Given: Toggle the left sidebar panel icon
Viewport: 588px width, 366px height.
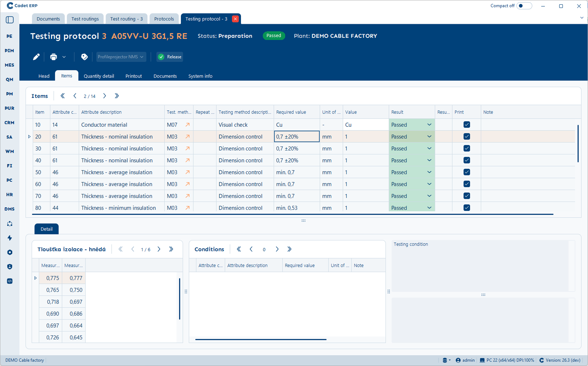Looking at the screenshot, I should coord(10,20).
